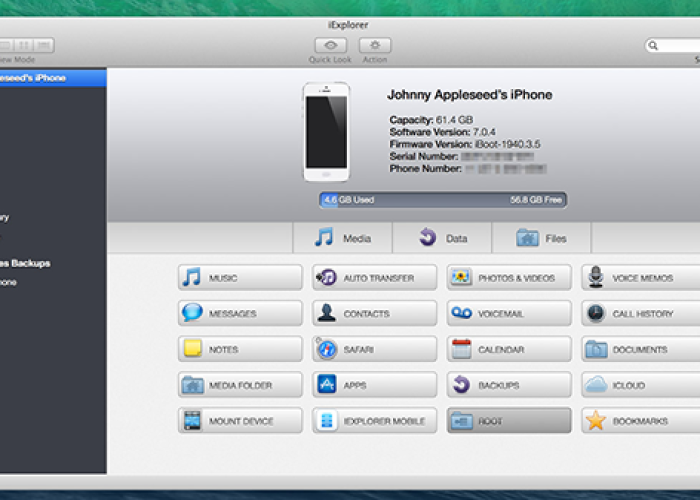Image resolution: width=700 pixels, height=500 pixels.
Task: Click the search magnifier icon
Action: tap(653, 46)
